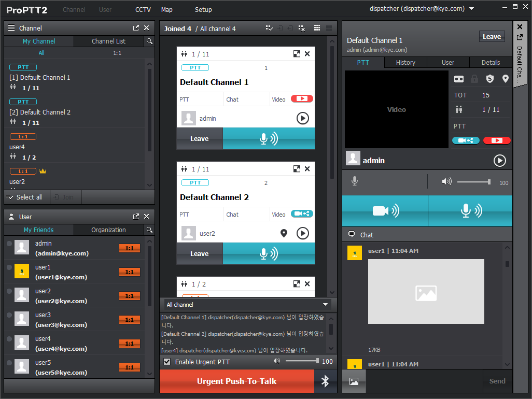532x399 pixels.
Task: Search users with the magnifier icon
Action: click(x=149, y=230)
